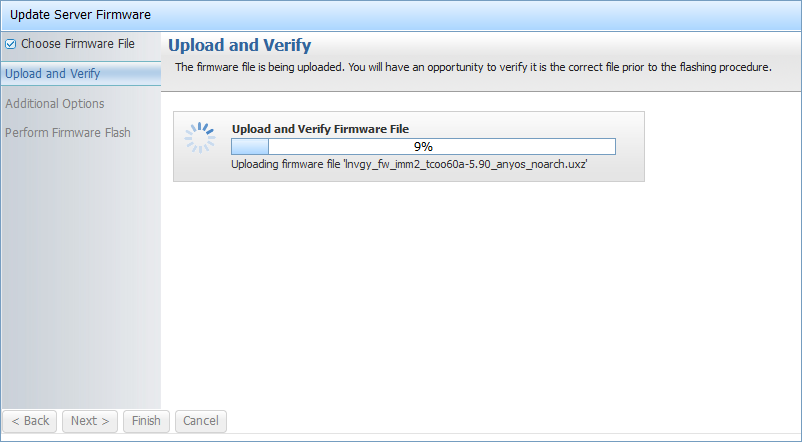Select the Choose Firmware File step label

tap(77, 44)
